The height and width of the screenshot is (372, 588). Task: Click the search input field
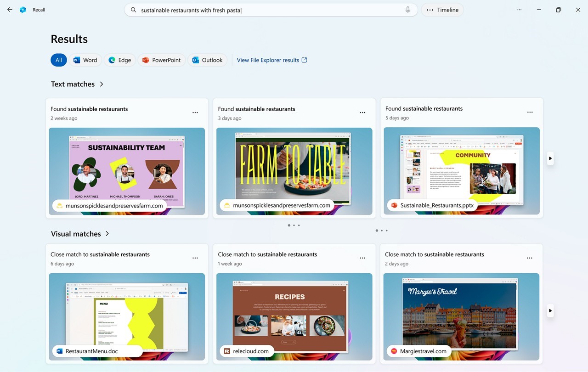click(x=266, y=10)
